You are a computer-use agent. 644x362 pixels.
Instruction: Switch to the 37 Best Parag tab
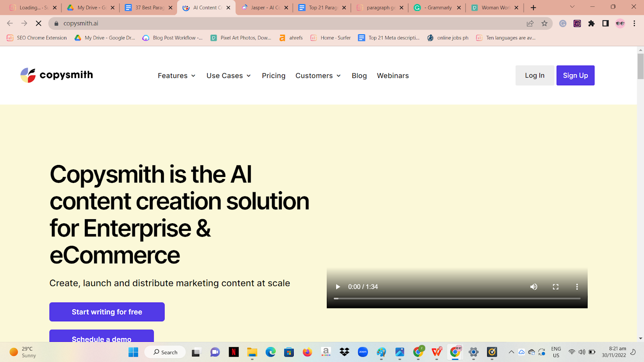[x=148, y=8]
